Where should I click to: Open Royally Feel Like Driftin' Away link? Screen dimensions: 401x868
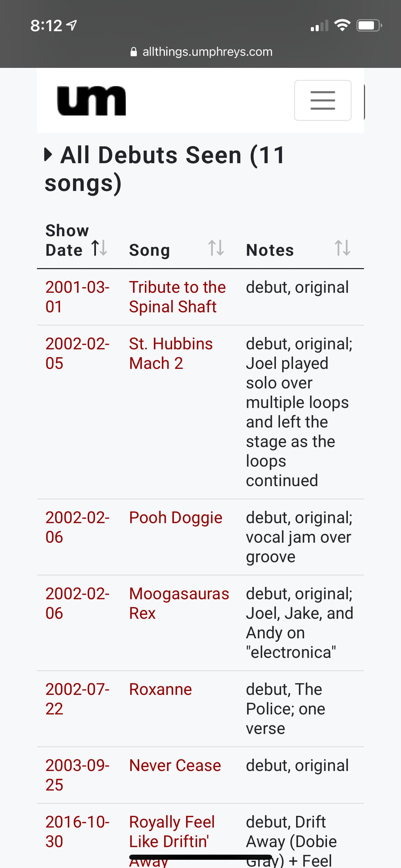tap(172, 831)
